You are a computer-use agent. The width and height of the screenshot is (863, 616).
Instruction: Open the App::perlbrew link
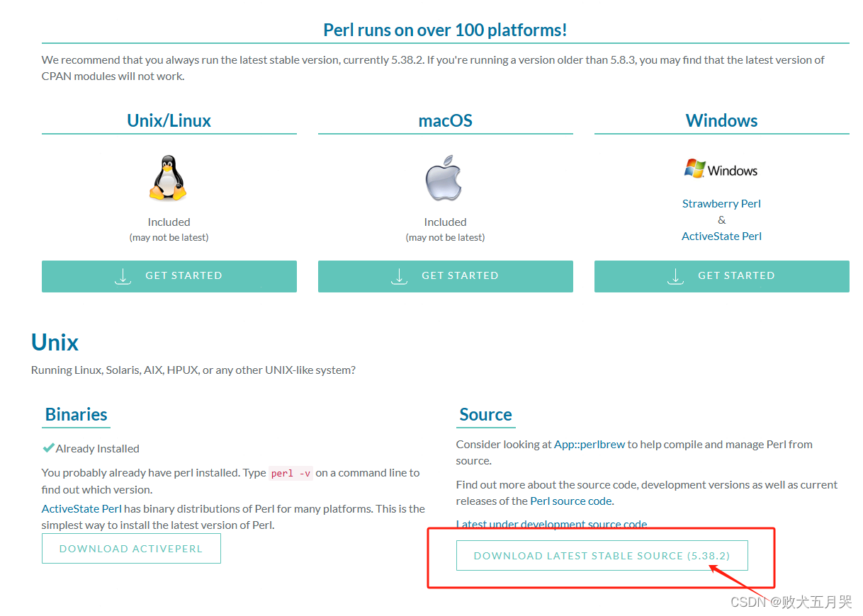click(590, 445)
